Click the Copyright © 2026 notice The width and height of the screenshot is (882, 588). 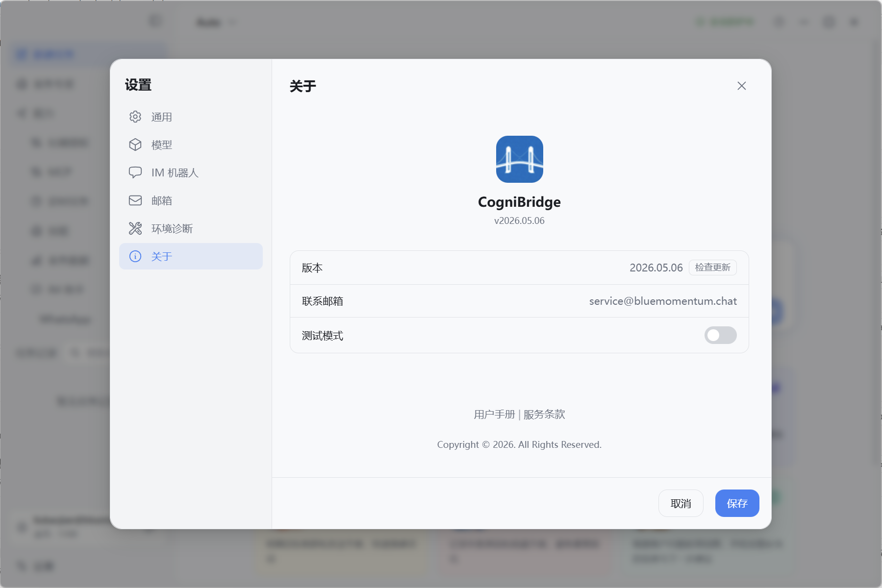point(519,444)
